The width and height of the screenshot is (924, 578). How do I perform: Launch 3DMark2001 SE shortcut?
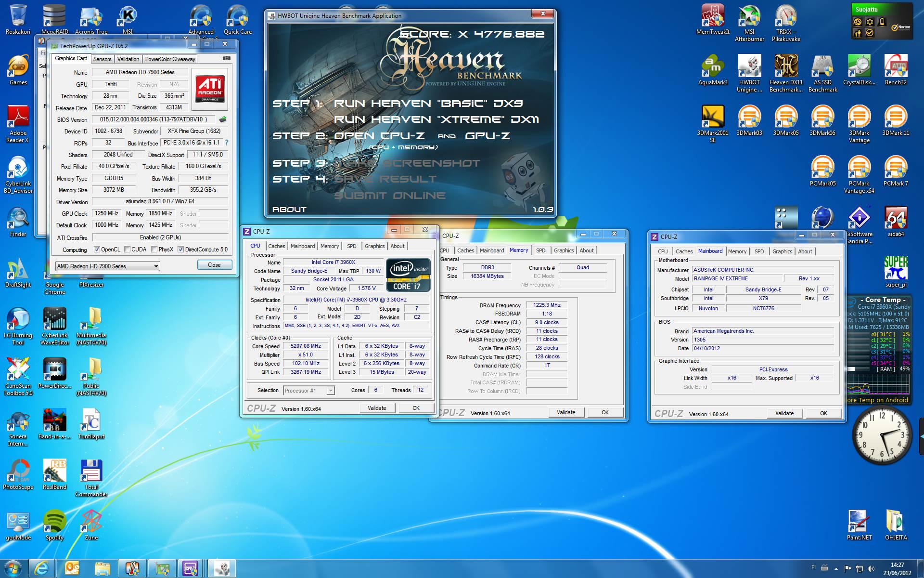pos(713,124)
